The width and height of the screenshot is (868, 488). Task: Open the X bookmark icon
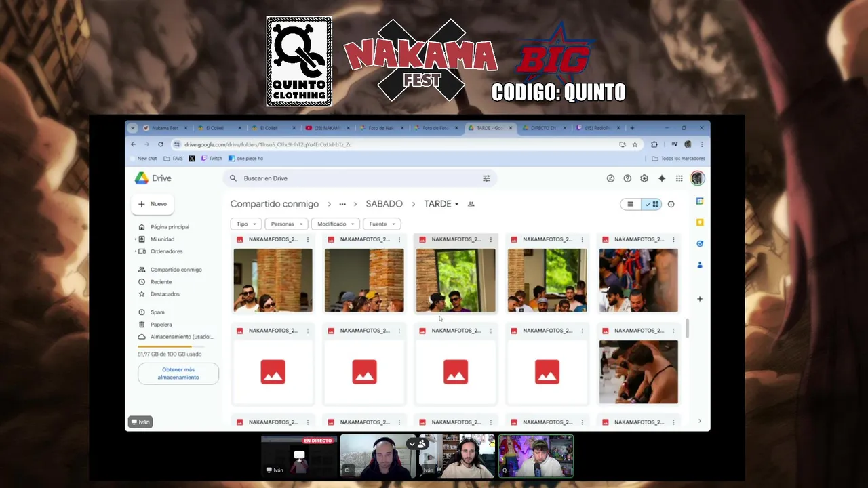pos(192,159)
